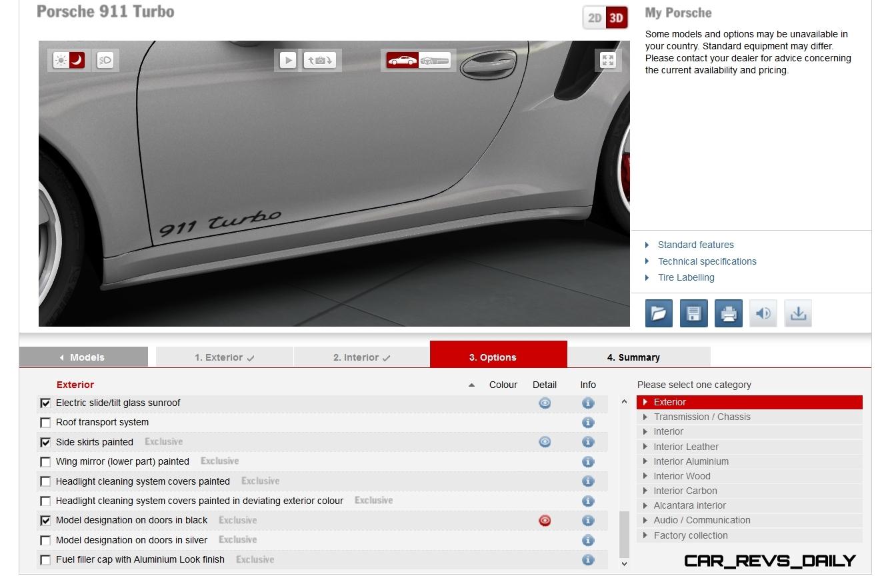The width and height of the screenshot is (886, 588).
Task: Click the red detail eye for Model designation in black
Action: point(545,521)
